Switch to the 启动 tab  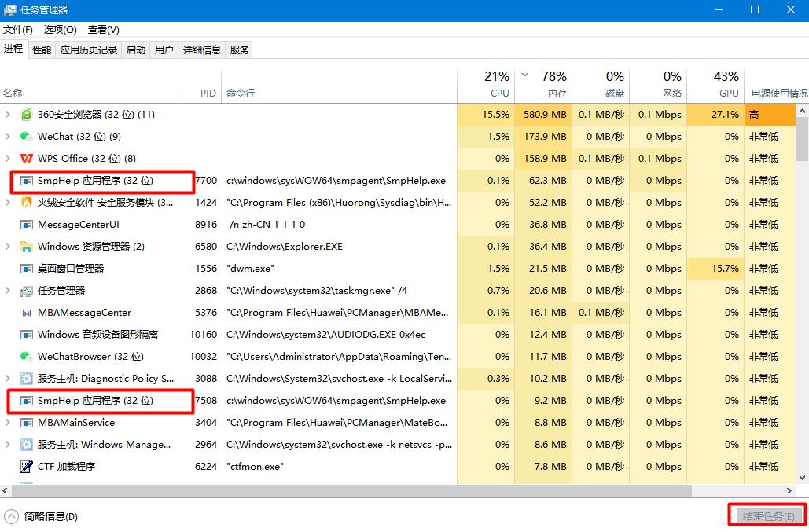[x=136, y=50]
